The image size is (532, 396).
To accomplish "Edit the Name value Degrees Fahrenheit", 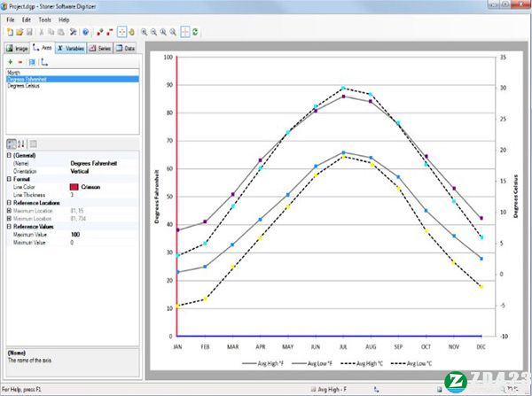I will (104, 163).
